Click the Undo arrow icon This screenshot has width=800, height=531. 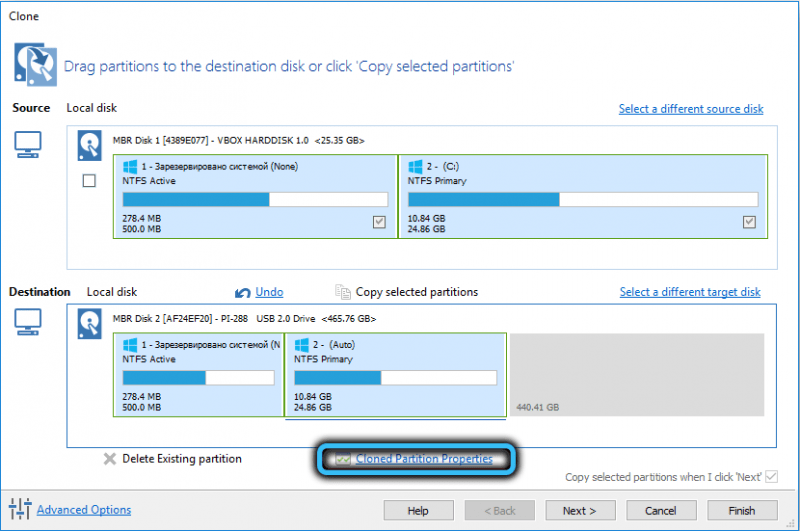242,293
